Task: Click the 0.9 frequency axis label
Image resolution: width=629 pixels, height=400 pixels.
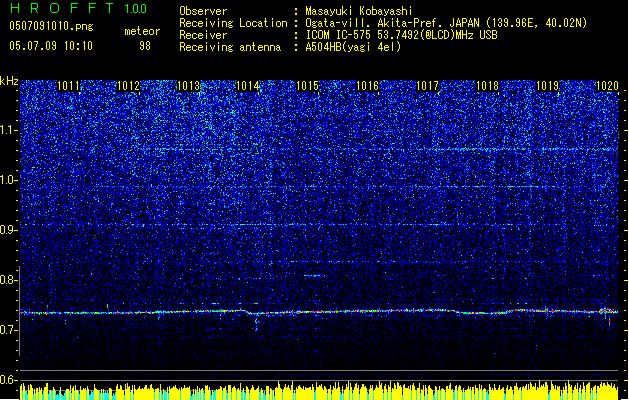Action: click(x=8, y=230)
